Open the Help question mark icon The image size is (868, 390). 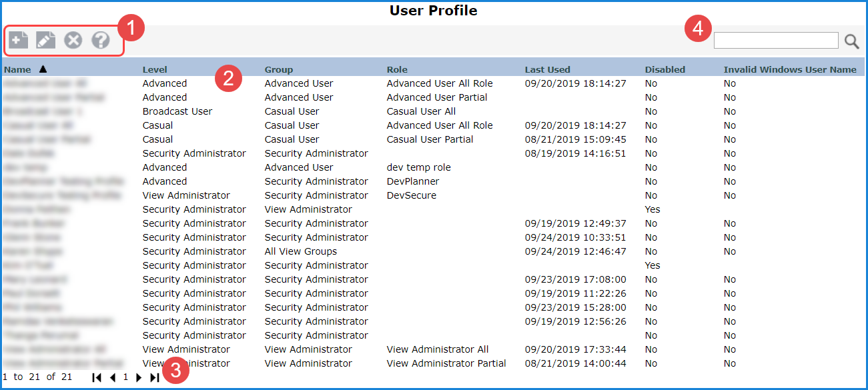[100, 40]
